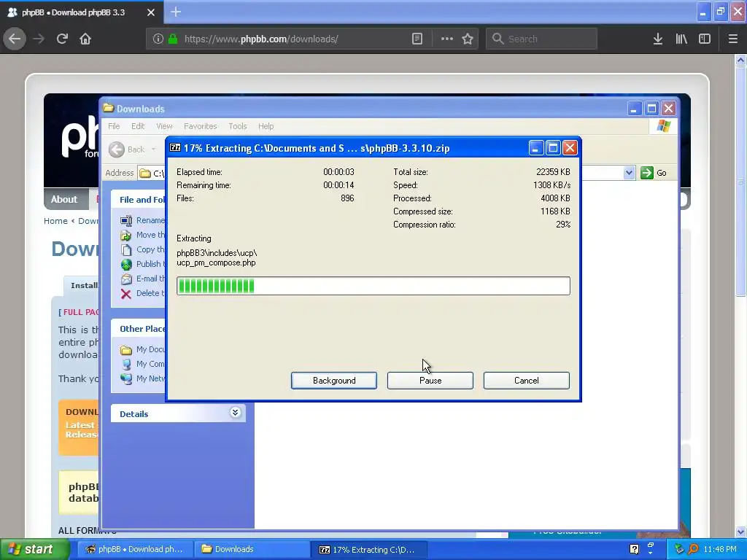The height and width of the screenshot is (560, 747).
Task: Open My Computer in Other Places
Action: point(142,364)
